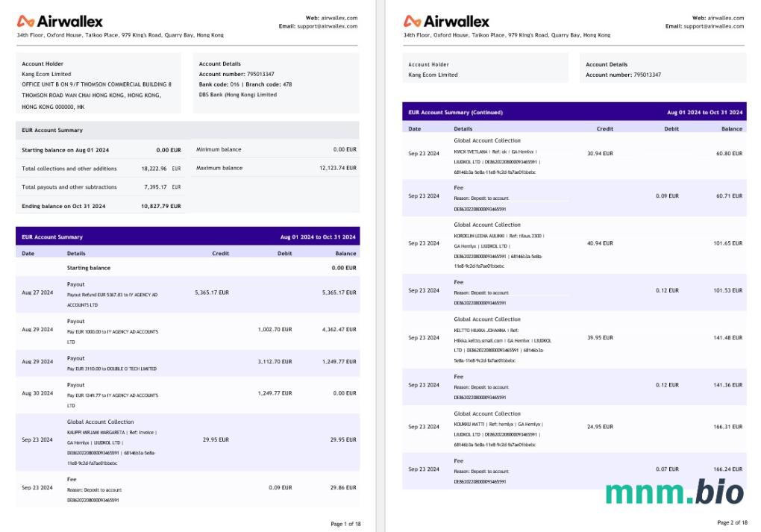The width and height of the screenshot is (761, 532).
Task: Click support@airwallex.com email on page 2
Action: (713, 26)
